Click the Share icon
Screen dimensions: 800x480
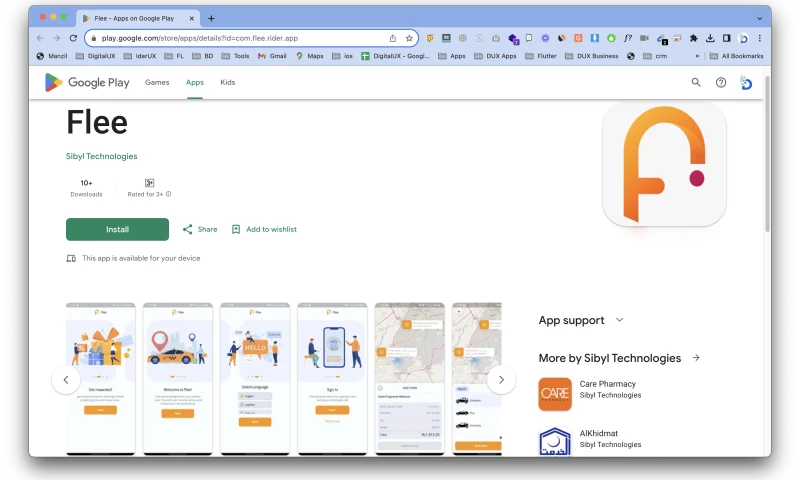187,229
